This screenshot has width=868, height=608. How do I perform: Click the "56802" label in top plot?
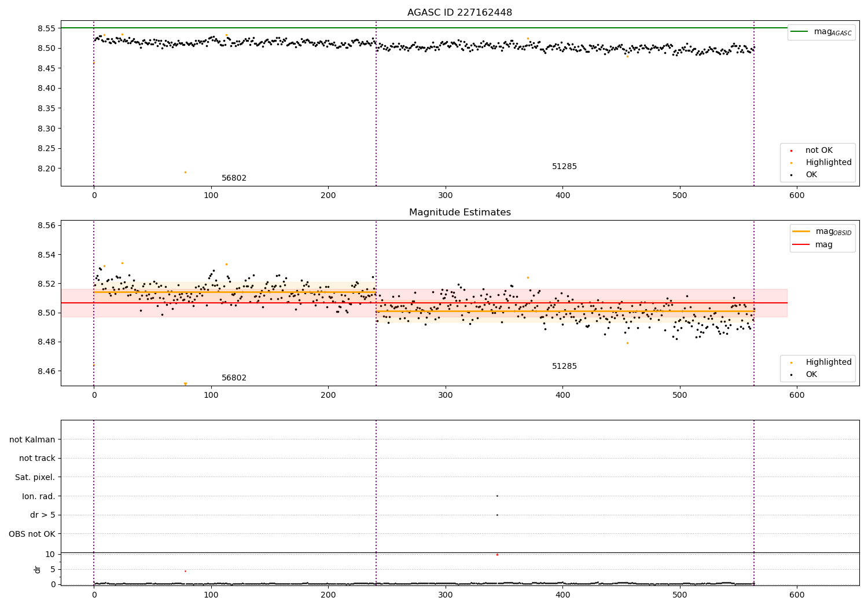tap(234, 178)
